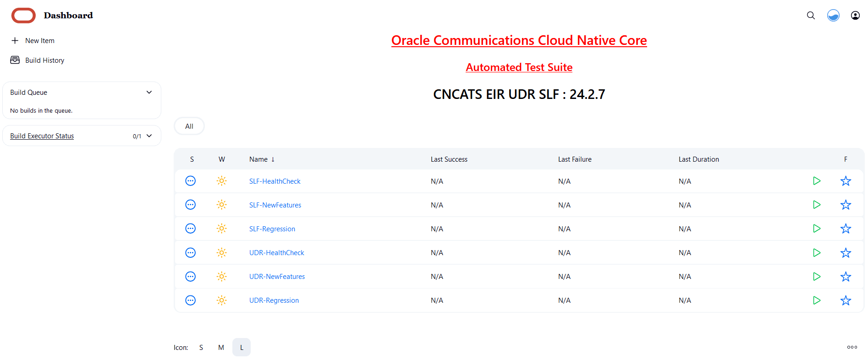868x360 pixels.
Task: Favorite UDR-HealthCheck with star
Action: click(x=846, y=253)
